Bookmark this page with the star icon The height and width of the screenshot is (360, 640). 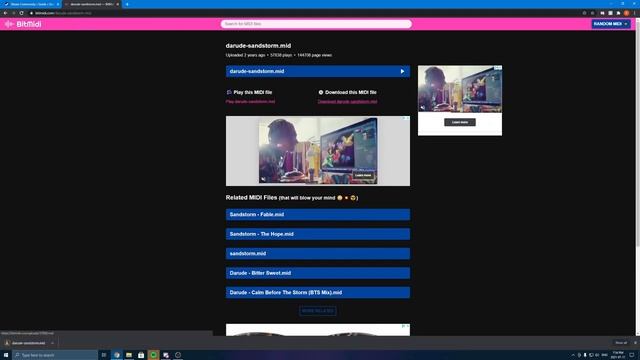pyautogui.click(x=593, y=13)
